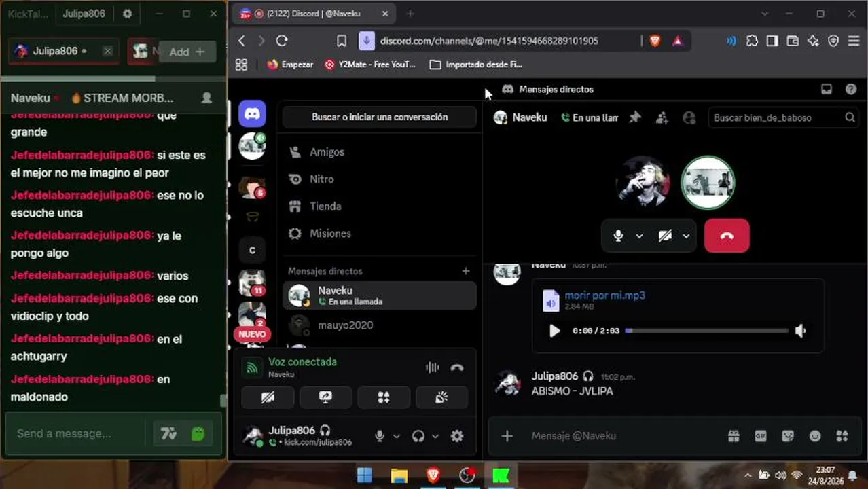Image resolution: width=868 pixels, height=489 pixels.
Task: Open the emoji picker
Action: coord(815,436)
